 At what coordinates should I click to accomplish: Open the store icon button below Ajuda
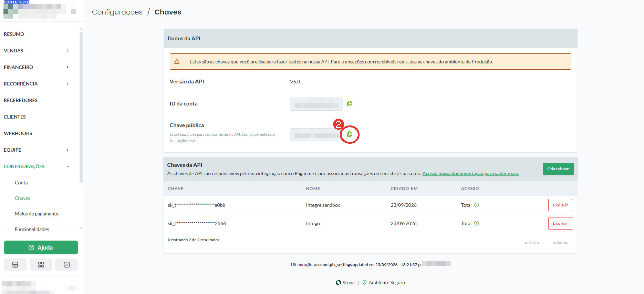click(15, 265)
